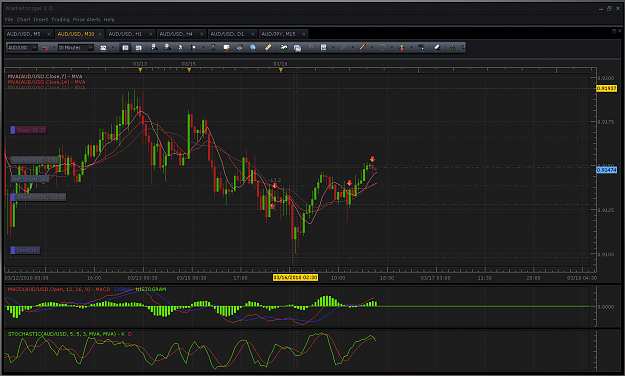Expand the AUD/USD symbol dropdown
625x376 pixels.
coord(35,48)
